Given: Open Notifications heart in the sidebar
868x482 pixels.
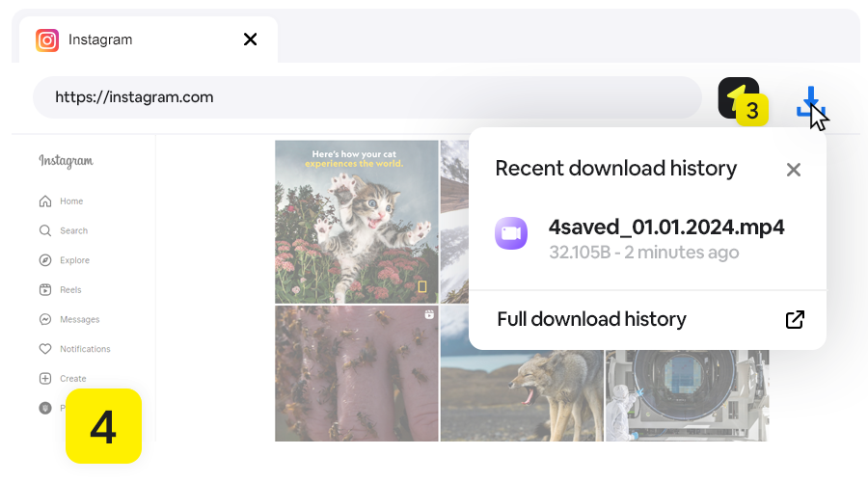Looking at the screenshot, I should 45,349.
